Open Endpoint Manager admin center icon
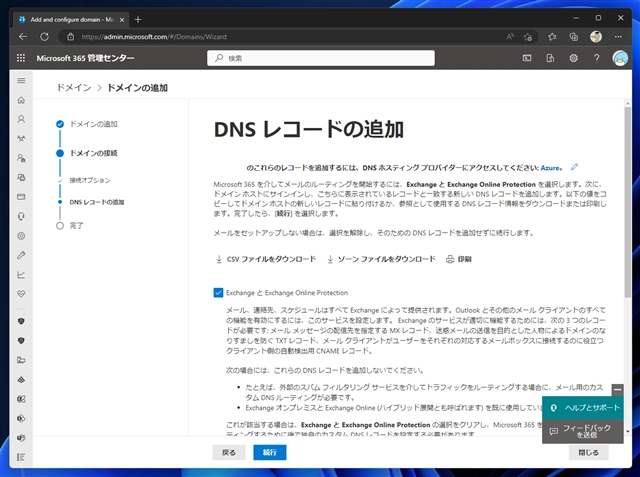The height and width of the screenshot is (477, 640). [21, 360]
